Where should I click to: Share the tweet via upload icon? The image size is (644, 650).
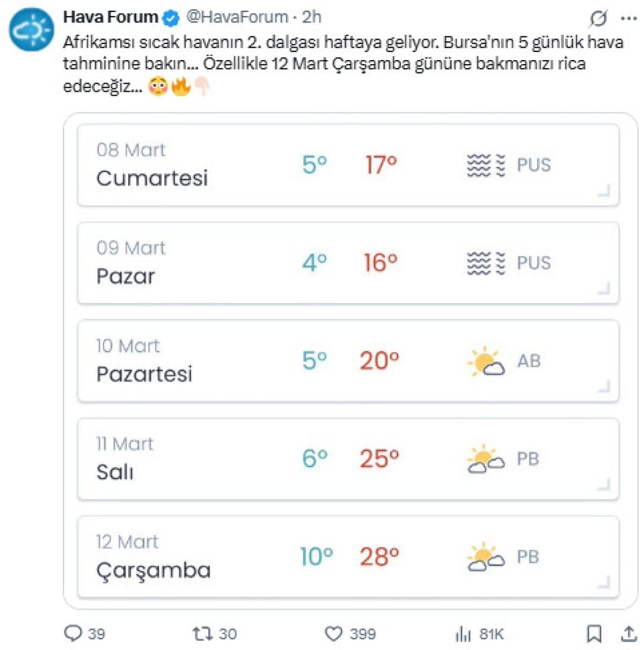coord(628,634)
